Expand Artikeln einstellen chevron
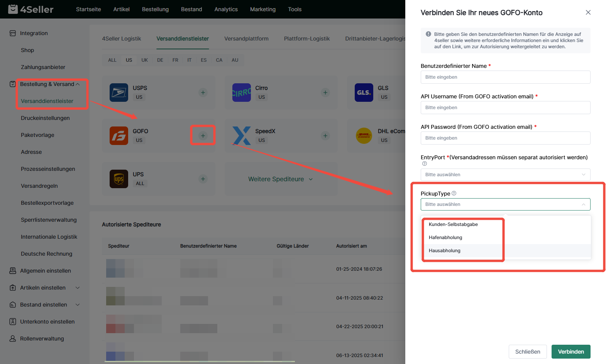606x364 pixels. (x=78, y=288)
